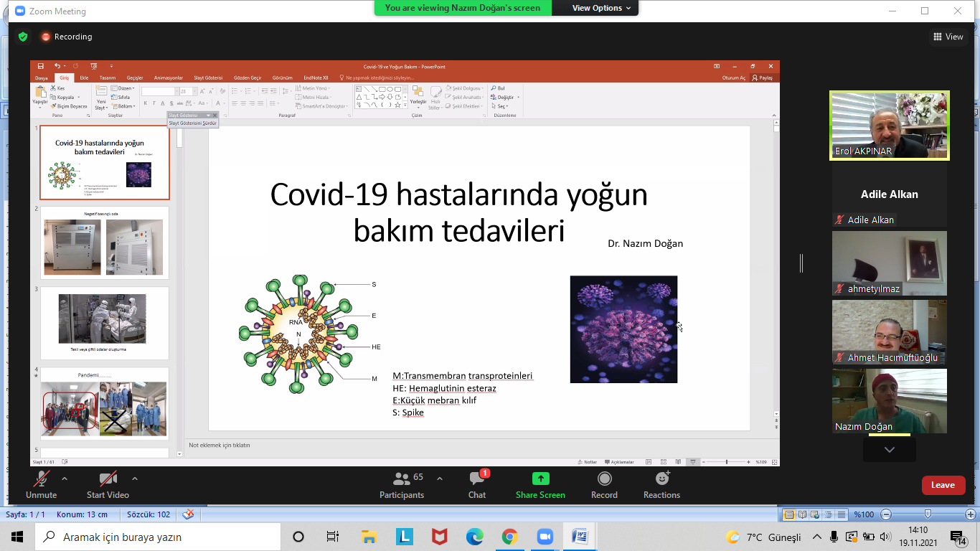The height and width of the screenshot is (551, 980).
Task: Open Microsoft Edge from the taskbar
Action: coord(474,537)
